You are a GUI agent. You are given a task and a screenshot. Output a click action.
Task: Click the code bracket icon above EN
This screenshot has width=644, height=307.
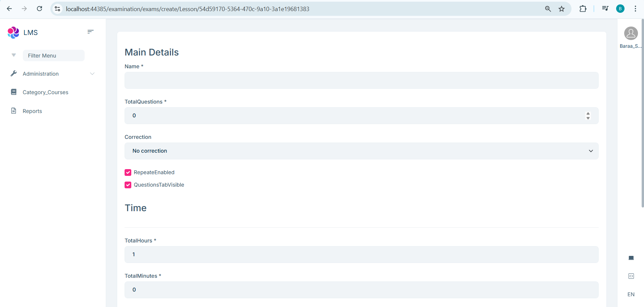pos(631,276)
